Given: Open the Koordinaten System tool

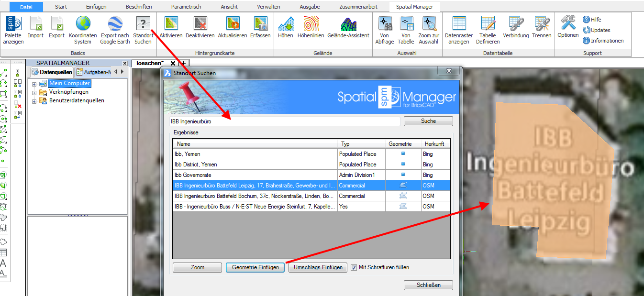Looking at the screenshot, I should 83,29.
